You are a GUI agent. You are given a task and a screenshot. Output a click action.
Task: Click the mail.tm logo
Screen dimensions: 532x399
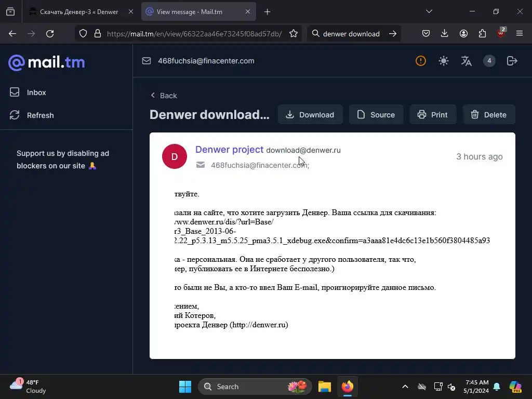pos(46,62)
